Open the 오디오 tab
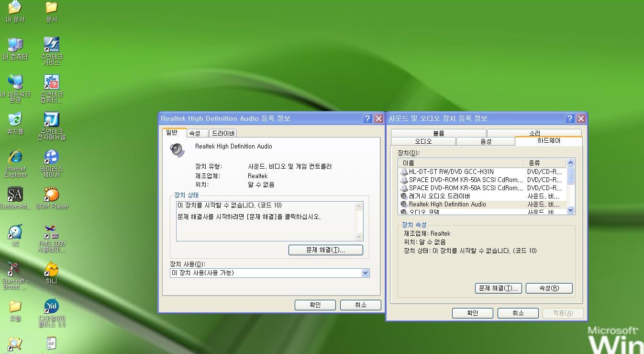Image resolution: width=644 pixels, height=354 pixels. click(x=423, y=141)
